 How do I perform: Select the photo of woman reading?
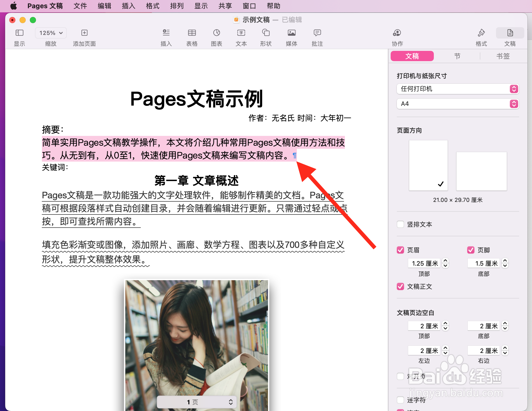(x=197, y=345)
